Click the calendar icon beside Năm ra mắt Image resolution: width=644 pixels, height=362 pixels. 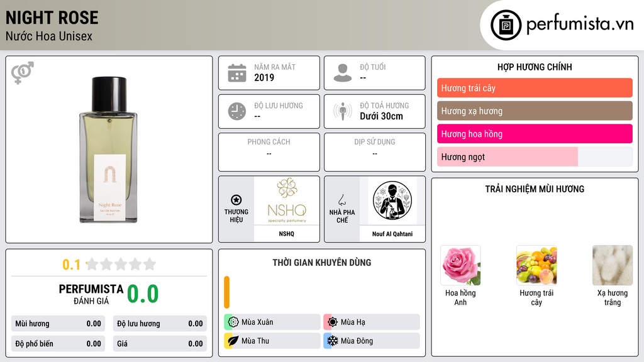[x=237, y=73]
